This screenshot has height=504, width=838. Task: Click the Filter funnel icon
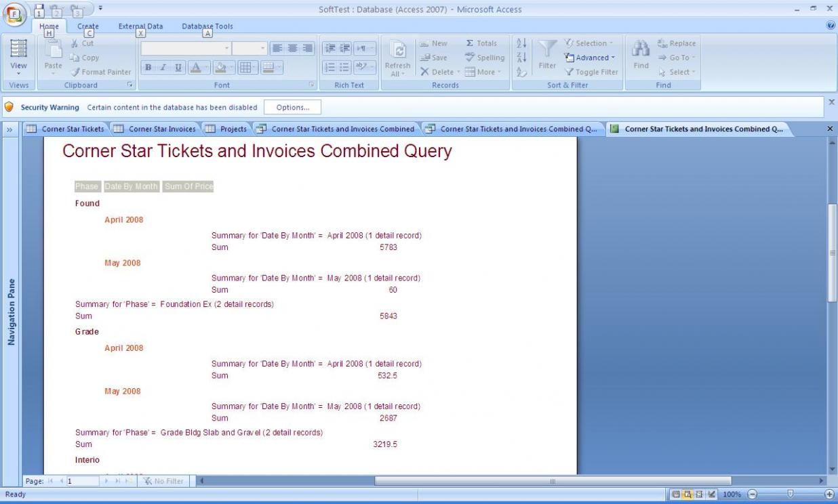[x=547, y=49]
